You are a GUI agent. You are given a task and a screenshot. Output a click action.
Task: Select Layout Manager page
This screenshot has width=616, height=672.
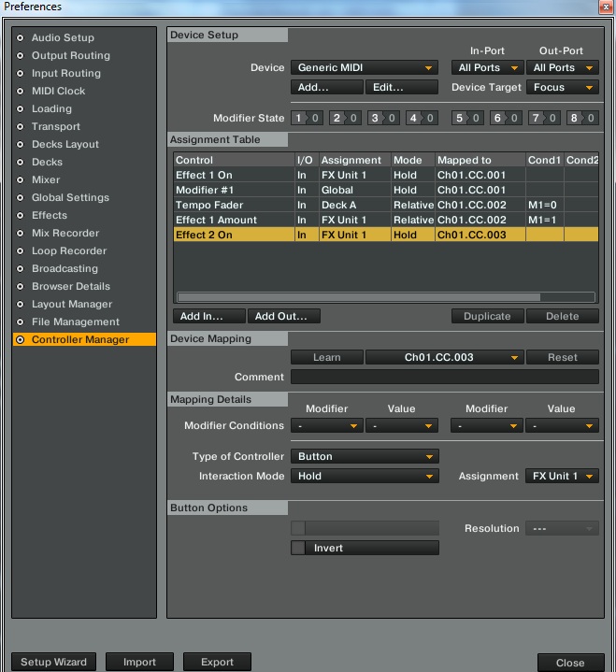coord(72,305)
